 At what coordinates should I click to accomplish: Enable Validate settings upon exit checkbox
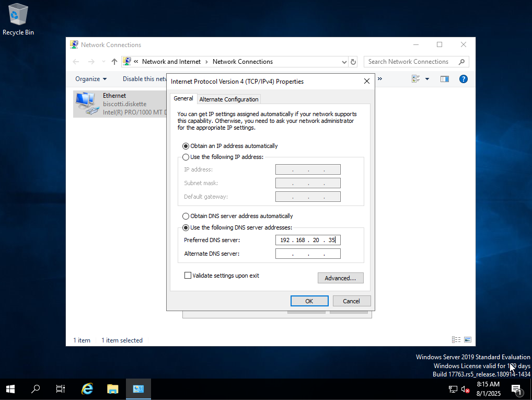coord(188,276)
